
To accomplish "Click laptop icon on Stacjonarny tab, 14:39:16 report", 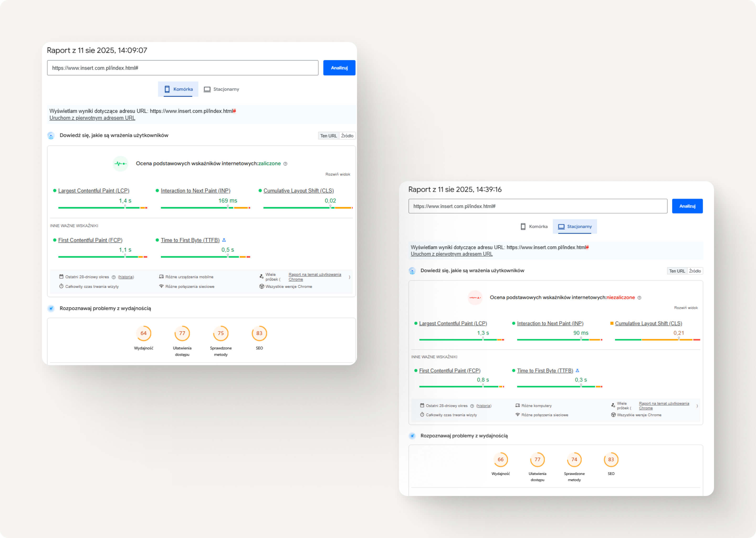I will (561, 227).
